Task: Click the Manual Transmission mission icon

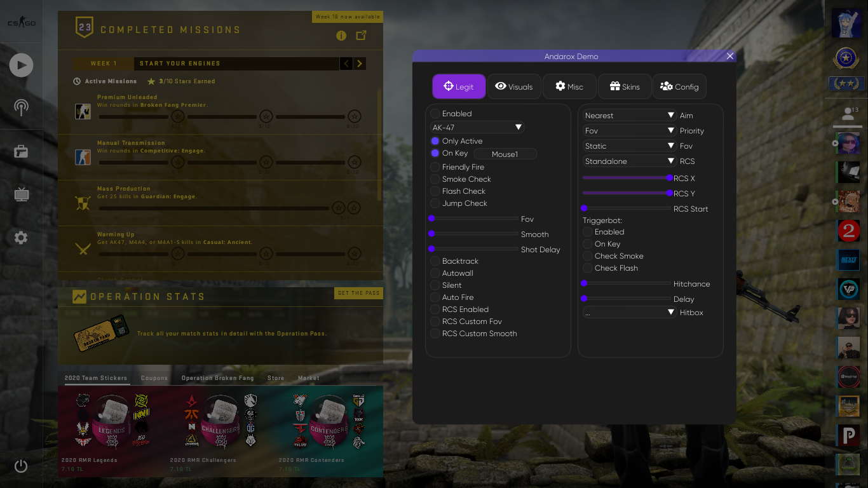Action: tap(83, 157)
